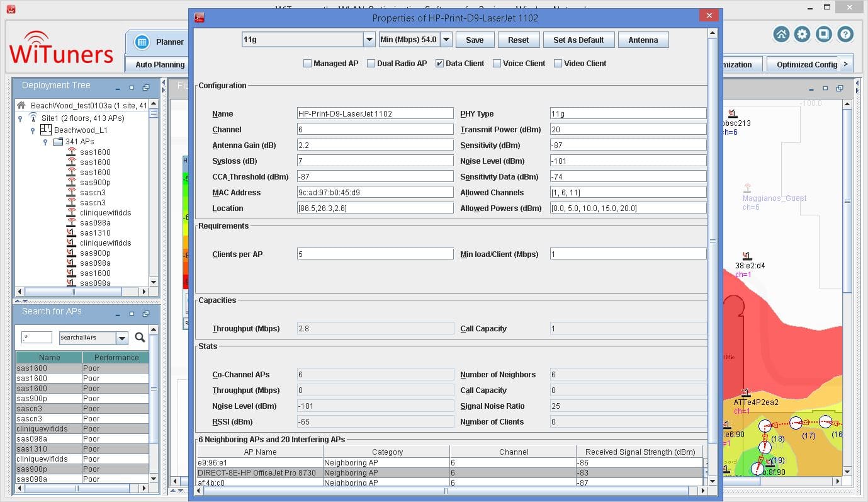The width and height of the screenshot is (868, 502).
Task: Click the Home icon in top-right toolbar
Action: [x=781, y=35]
